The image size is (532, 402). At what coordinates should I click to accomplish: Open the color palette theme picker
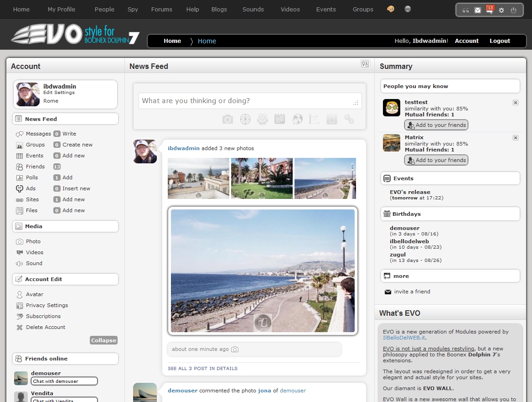point(391,9)
